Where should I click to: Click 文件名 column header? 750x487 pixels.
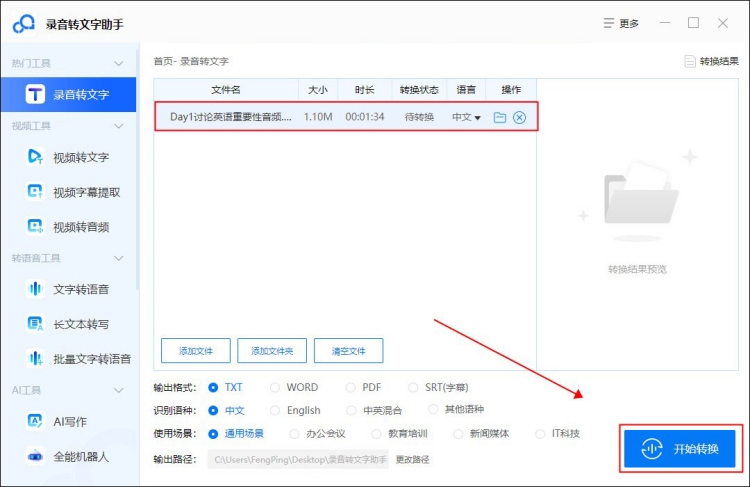226,90
